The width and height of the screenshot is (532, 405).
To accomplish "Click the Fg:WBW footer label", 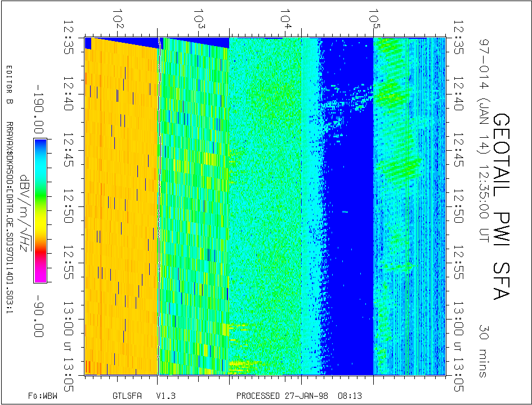I will [x=43, y=395].
